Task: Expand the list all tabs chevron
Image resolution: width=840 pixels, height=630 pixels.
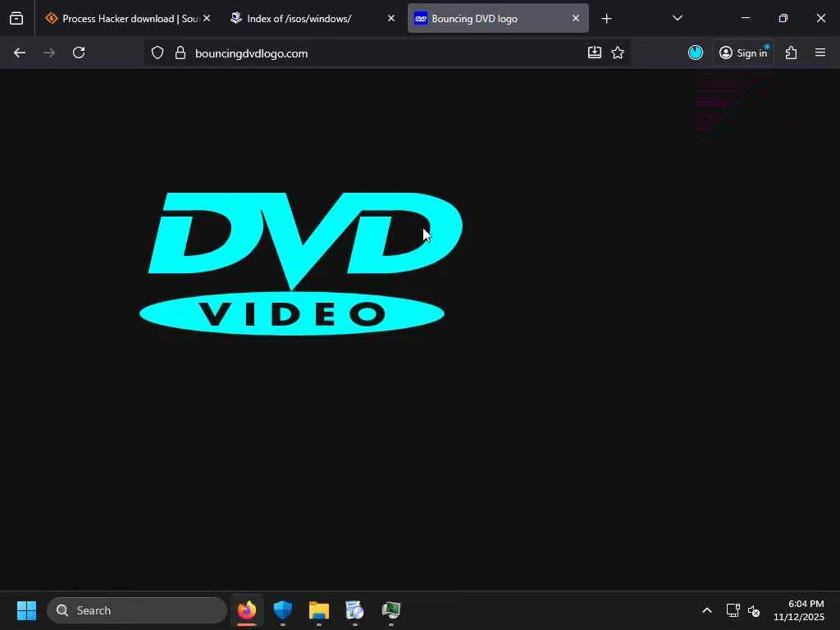Action: coord(677,18)
